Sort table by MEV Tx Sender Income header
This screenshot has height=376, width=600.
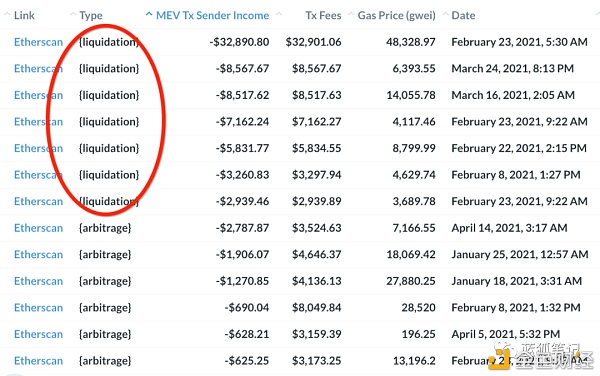[x=212, y=15]
